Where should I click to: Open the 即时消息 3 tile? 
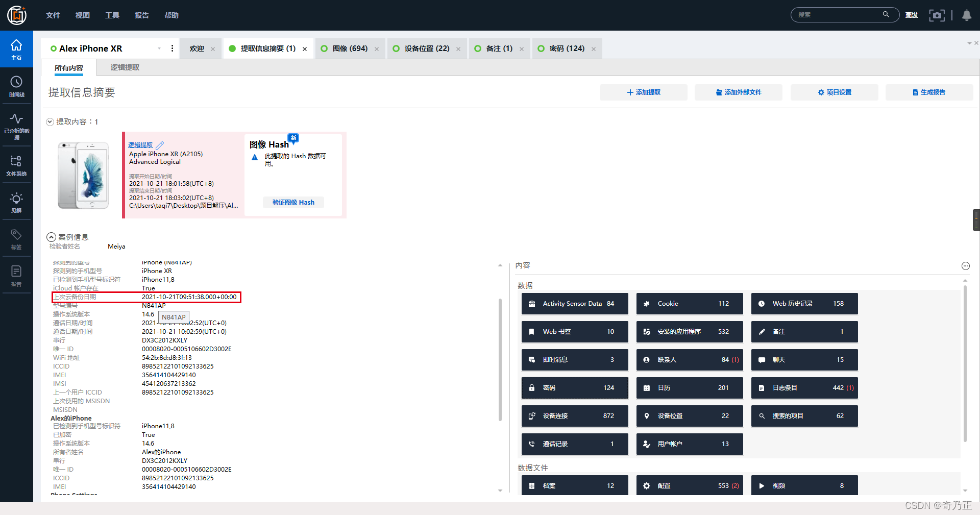point(575,360)
